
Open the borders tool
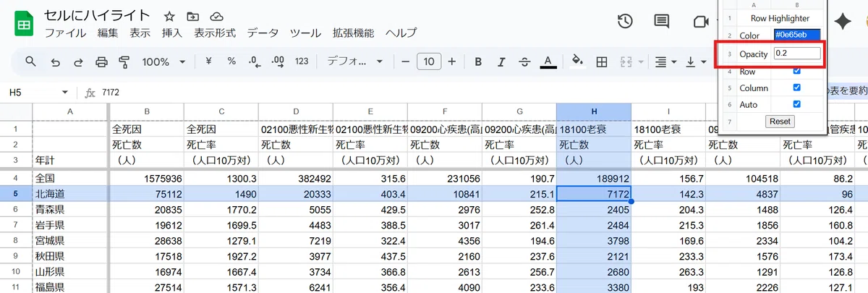600,61
